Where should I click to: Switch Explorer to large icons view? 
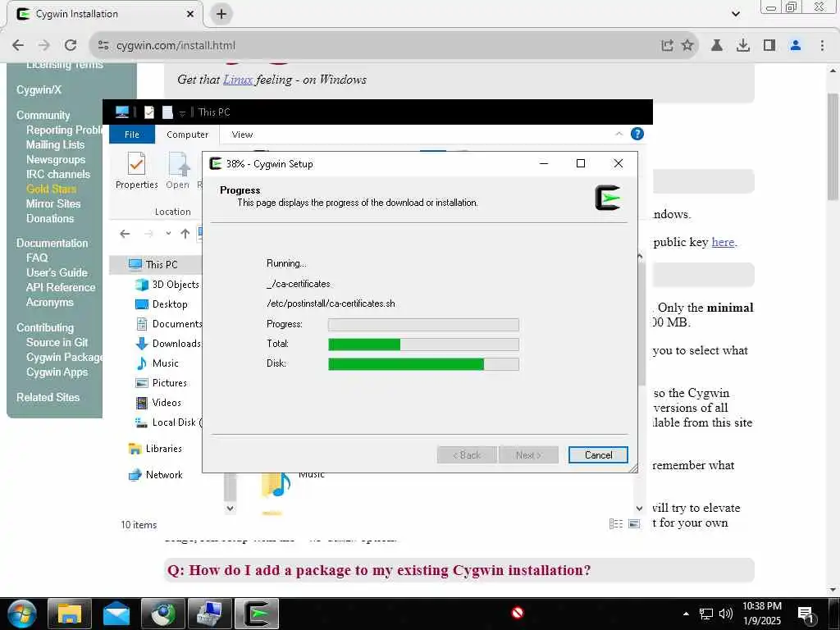pos(634,524)
